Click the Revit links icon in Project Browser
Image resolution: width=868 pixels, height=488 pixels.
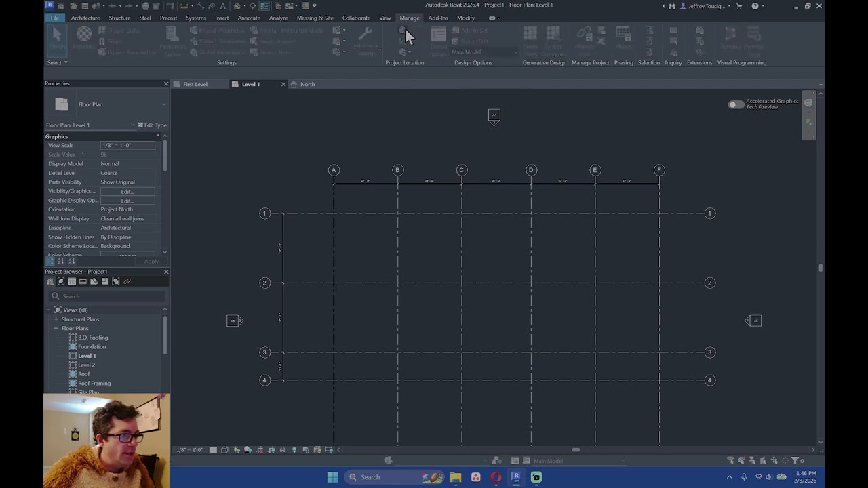(127, 281)
